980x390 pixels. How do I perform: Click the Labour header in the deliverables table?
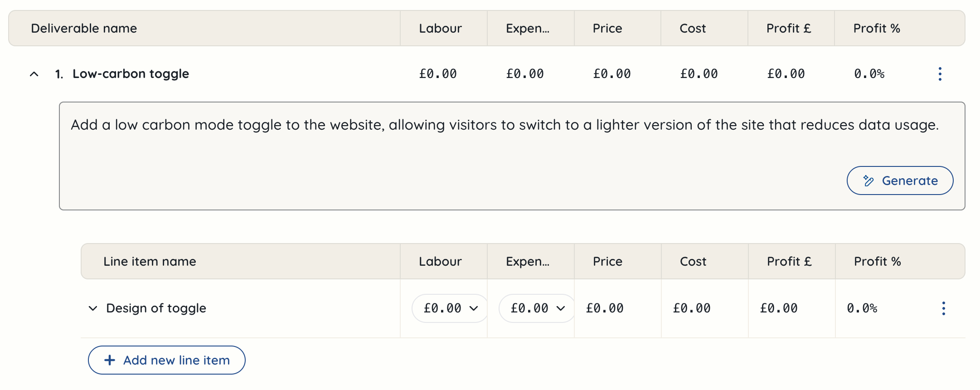click(x=440, y=29)
